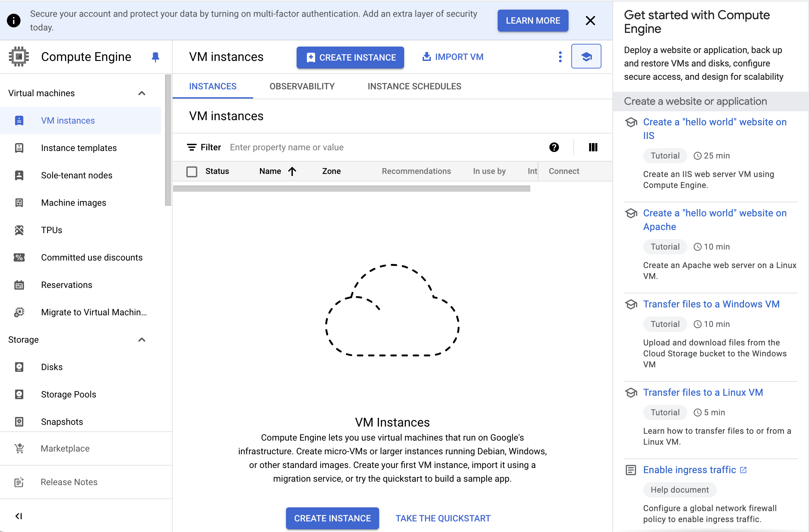Open Marketplace from sidebar
Screen dimensions: 809x532
[x=86, y=448]
